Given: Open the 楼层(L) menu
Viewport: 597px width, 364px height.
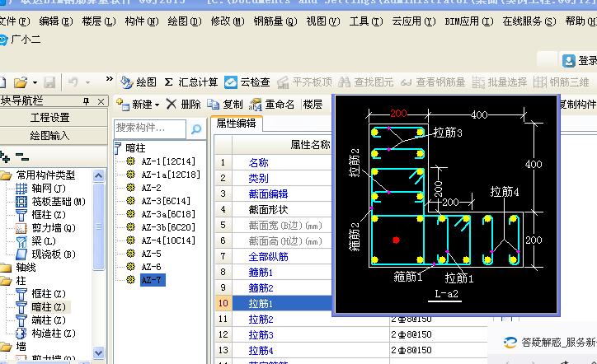Looking at the screenshot, I should click(99, 21).
